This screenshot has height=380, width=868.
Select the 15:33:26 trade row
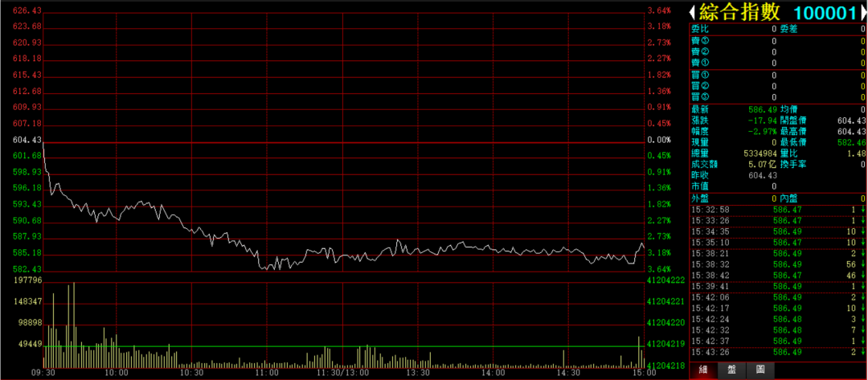click(x=778, y=221)
